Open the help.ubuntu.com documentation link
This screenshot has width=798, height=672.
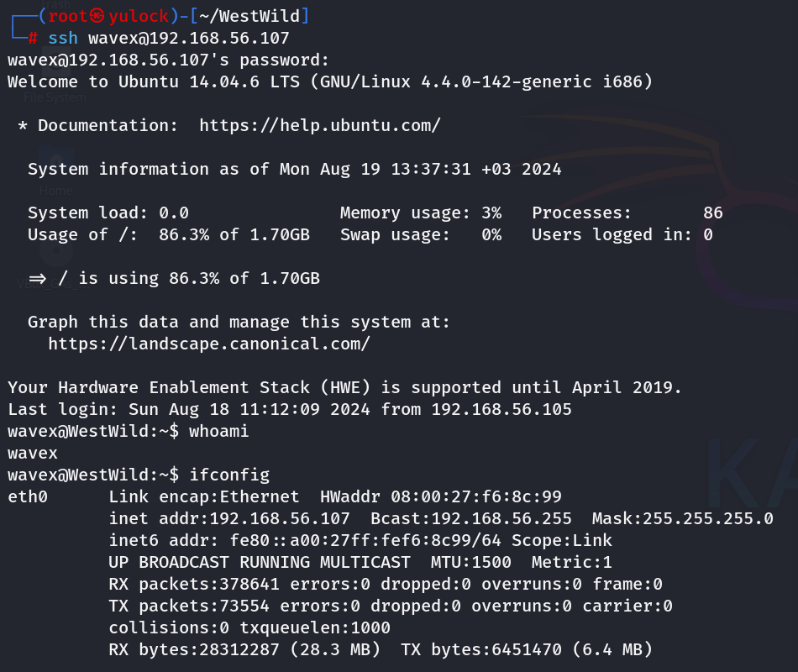[319, 125]
